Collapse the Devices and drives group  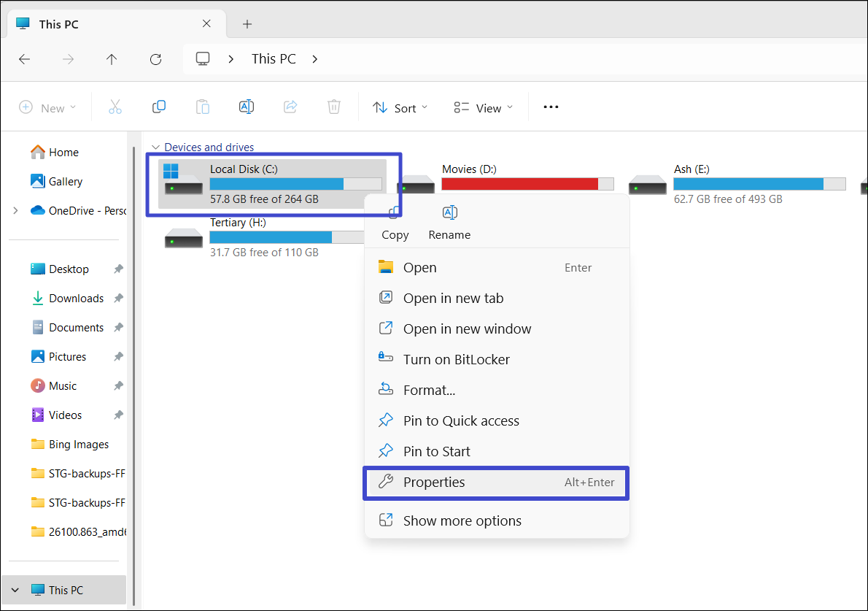pyautogui.click(x=155, y=147)
